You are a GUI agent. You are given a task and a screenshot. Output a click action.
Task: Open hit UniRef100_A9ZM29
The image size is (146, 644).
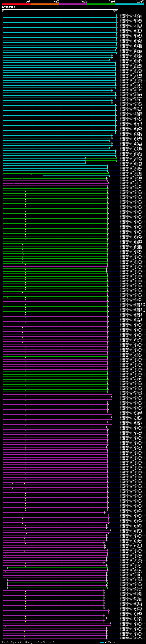131,15
